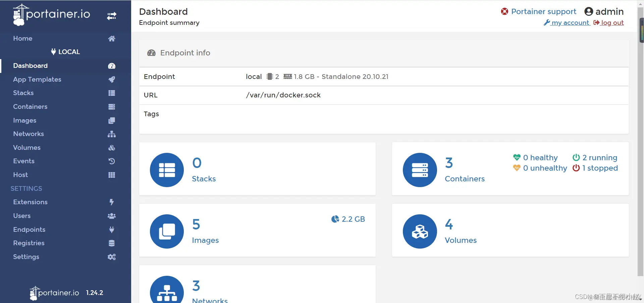Click the Networks round tile icon

pos(167,290)
